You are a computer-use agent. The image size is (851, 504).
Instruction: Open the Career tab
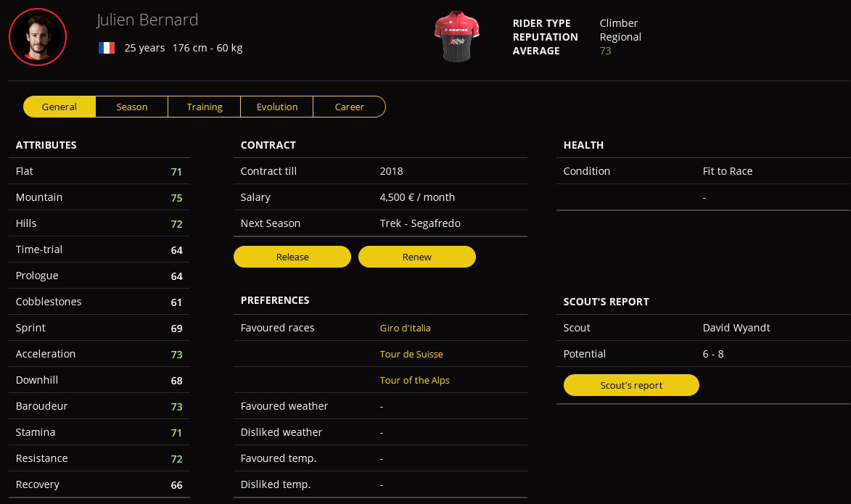tap(349, 107)
